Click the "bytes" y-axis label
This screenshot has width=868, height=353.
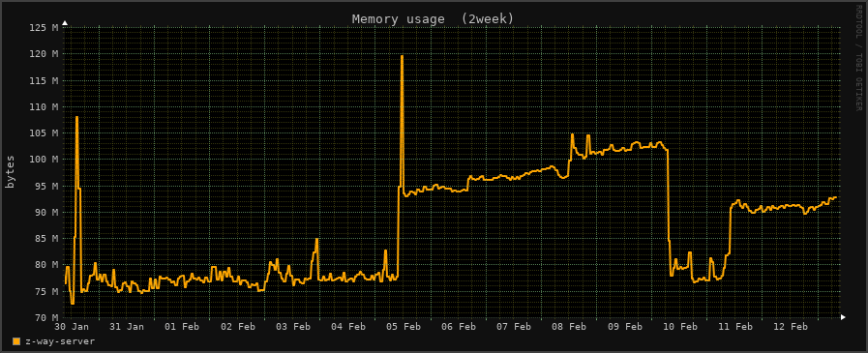(x=10, y=171)
